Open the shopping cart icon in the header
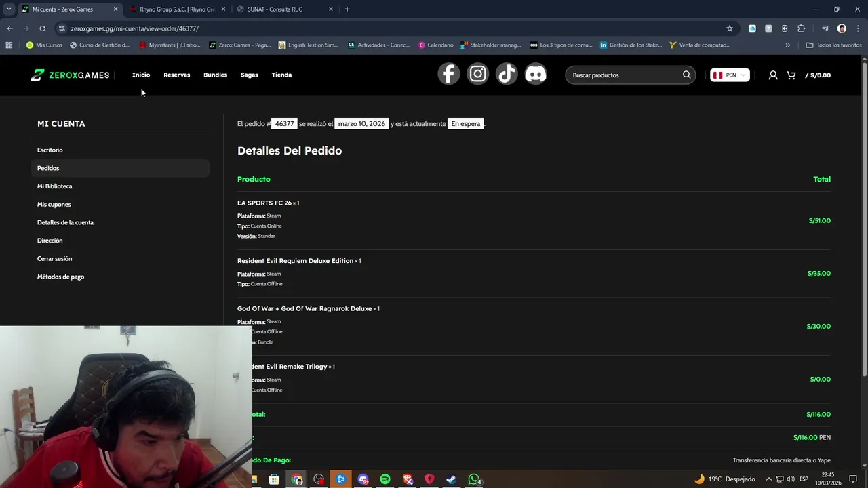 click(x=791, y=75)
